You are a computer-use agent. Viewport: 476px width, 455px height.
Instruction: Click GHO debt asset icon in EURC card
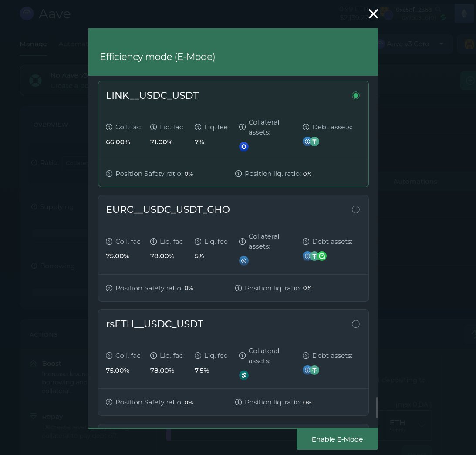(322, 256)
